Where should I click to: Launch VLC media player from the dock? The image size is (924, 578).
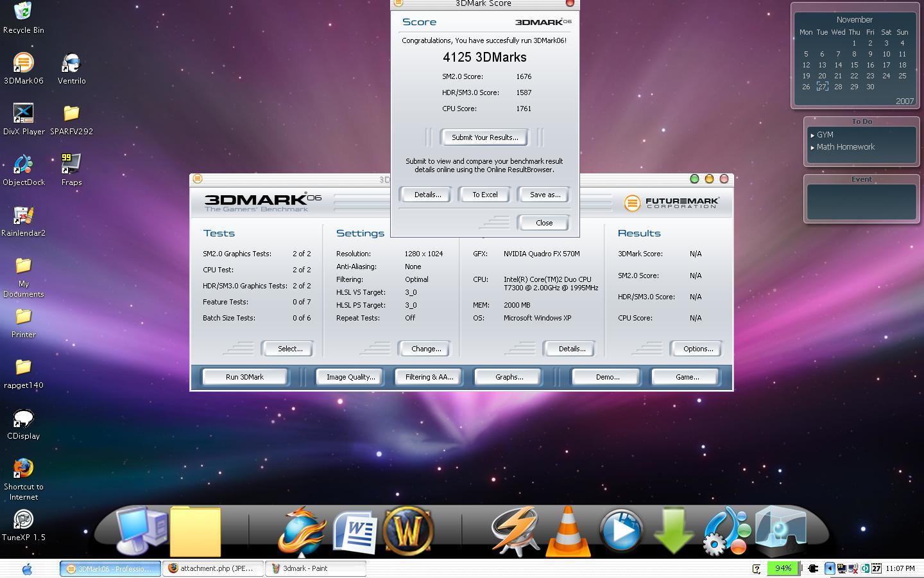(568, 532)
